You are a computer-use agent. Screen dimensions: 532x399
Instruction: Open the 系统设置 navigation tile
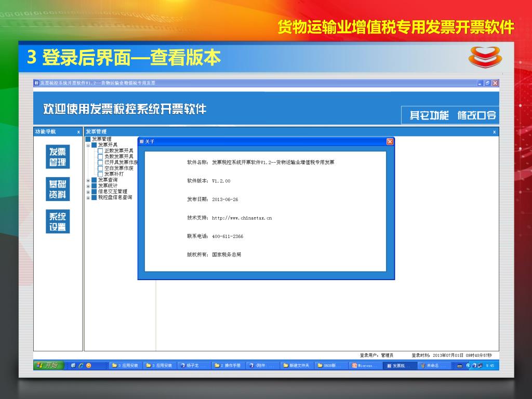point(58,221)
